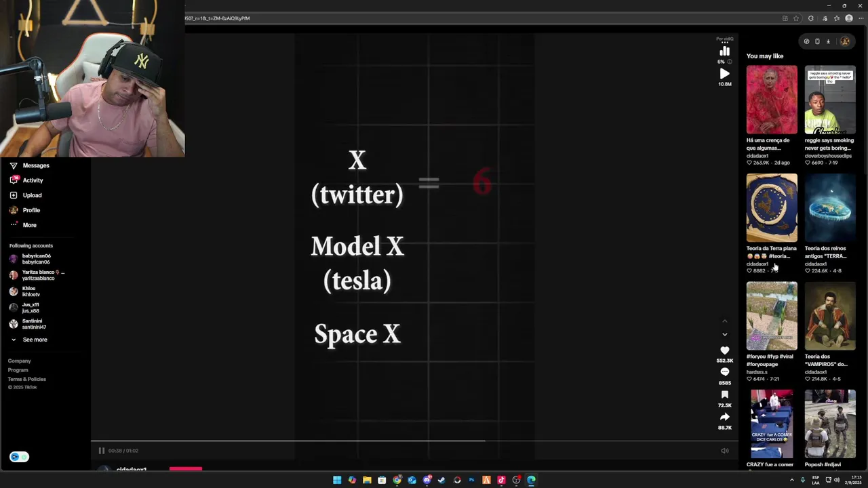Click the vidIQ play count icon
Image resolution: width=868 pixels, height=488 pixels.
[724, 73]
